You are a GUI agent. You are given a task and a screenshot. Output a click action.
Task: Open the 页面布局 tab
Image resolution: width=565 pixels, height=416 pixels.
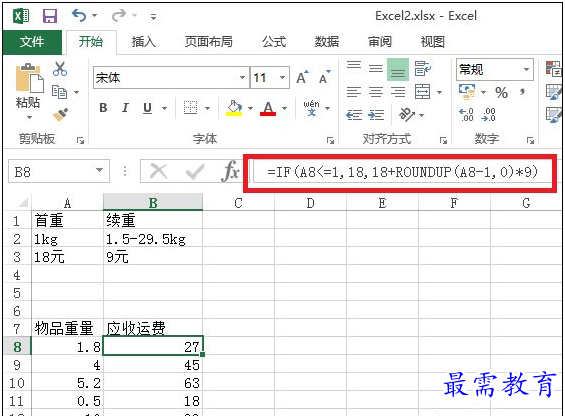coord(208,42)
